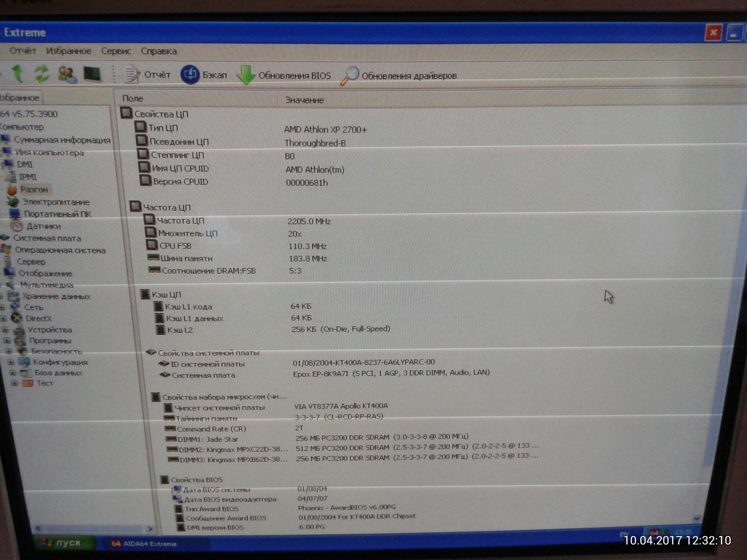Select the Свойства BIOS group header
747x560 pixels.
point(197,479)
